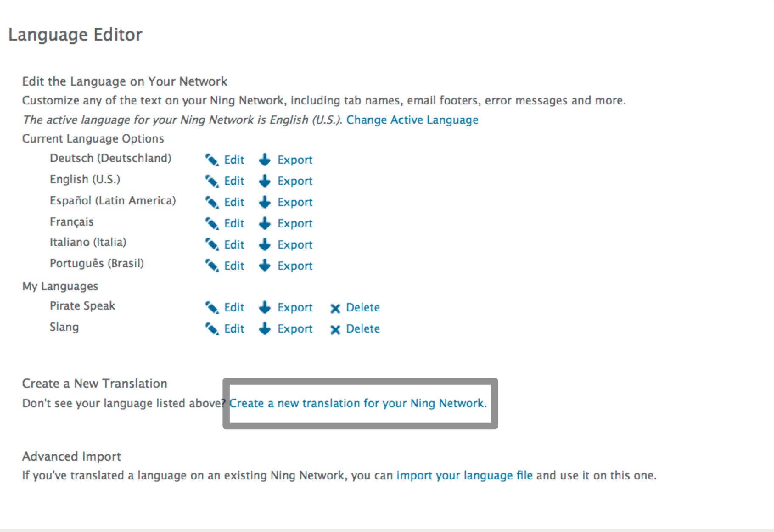Click the Edit the Language on Your Network heading
Viewport: 774px width, 532px height.
pyautogui.click(x=125, y=81)
